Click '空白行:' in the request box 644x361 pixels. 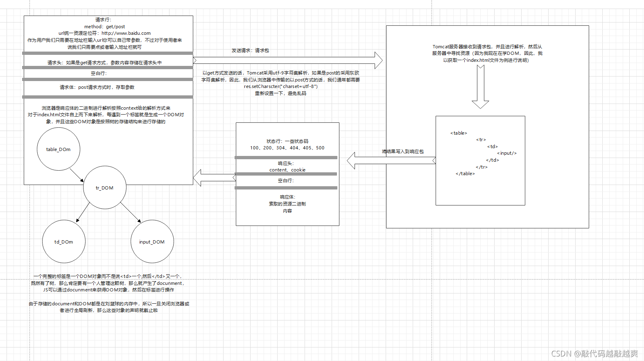[99, 73]
